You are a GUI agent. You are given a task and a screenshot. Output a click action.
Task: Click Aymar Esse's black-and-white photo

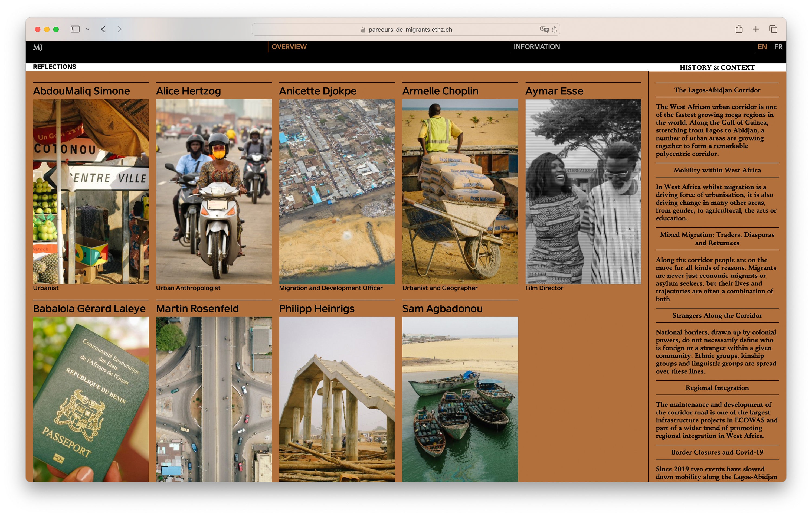pos(583,191)
